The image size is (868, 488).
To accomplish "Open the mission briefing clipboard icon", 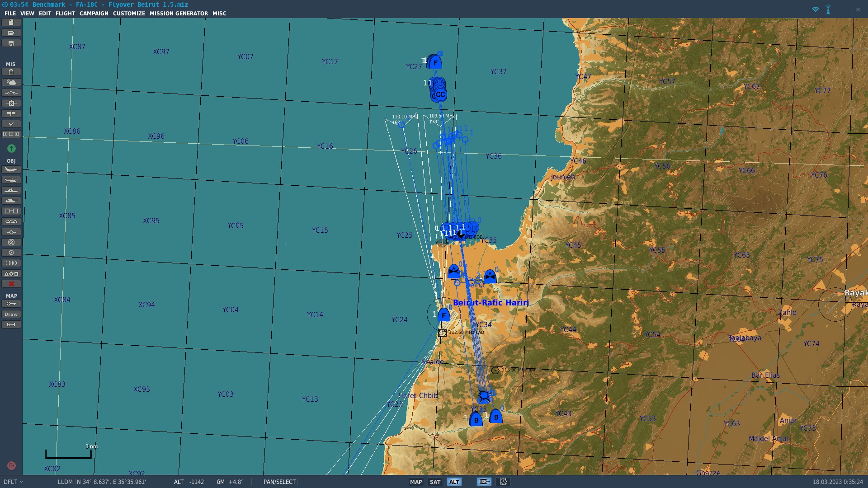I will [x=11, y=72].
